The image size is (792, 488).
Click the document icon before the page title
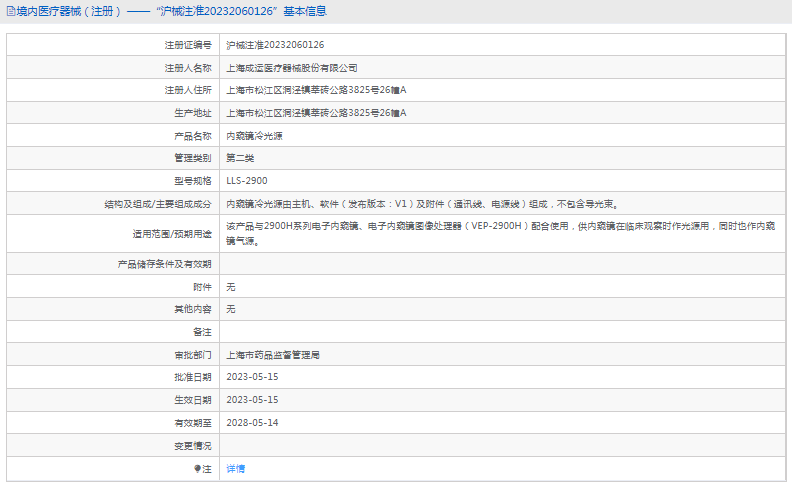pos(11,11)
